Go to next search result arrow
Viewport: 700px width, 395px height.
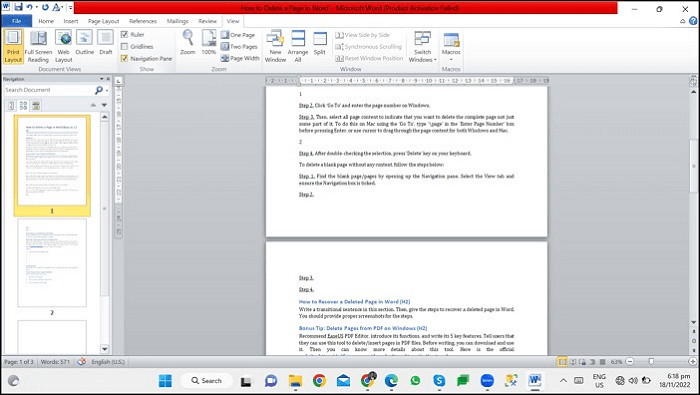click(x=104, y=105)
